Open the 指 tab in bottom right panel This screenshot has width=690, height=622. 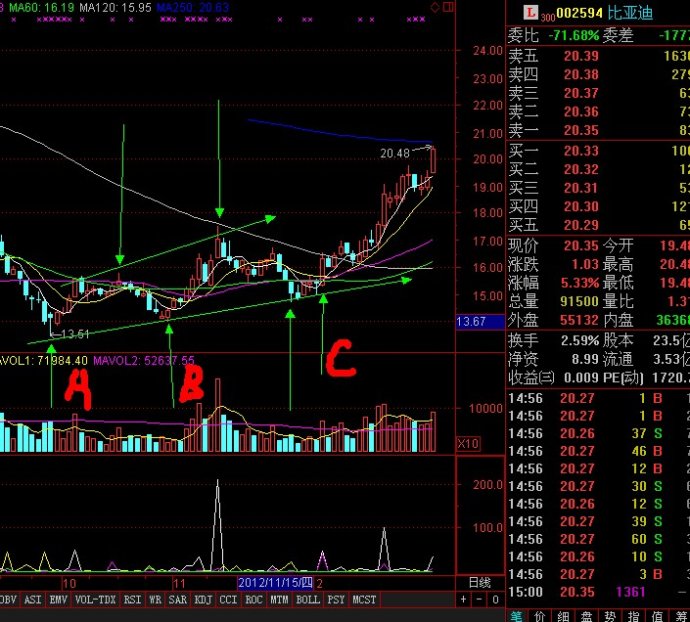(633, 616)
